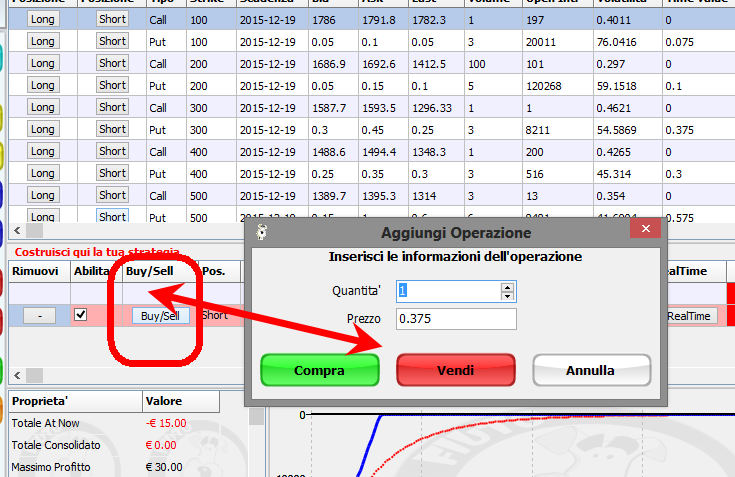The image size is (735, 477).
Task: Uncheck the Abilita checkbox in strategy row
Action: tap(81, 314)
